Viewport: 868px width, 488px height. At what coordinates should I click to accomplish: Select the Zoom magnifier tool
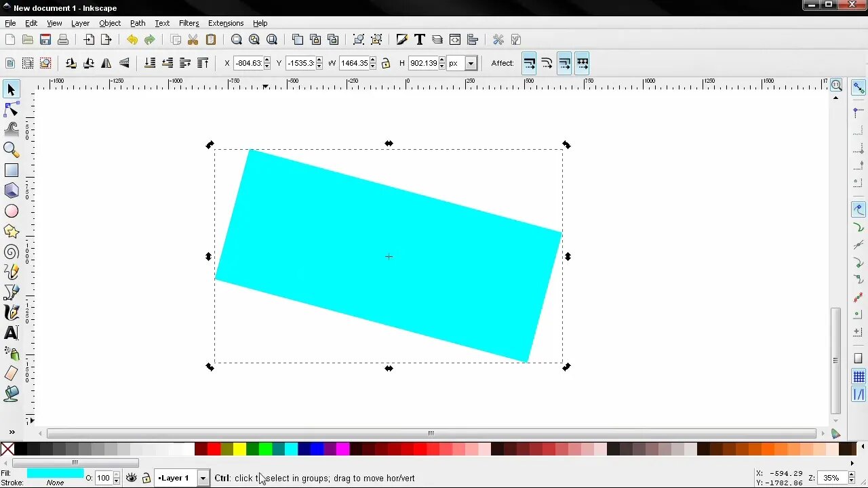11,150
